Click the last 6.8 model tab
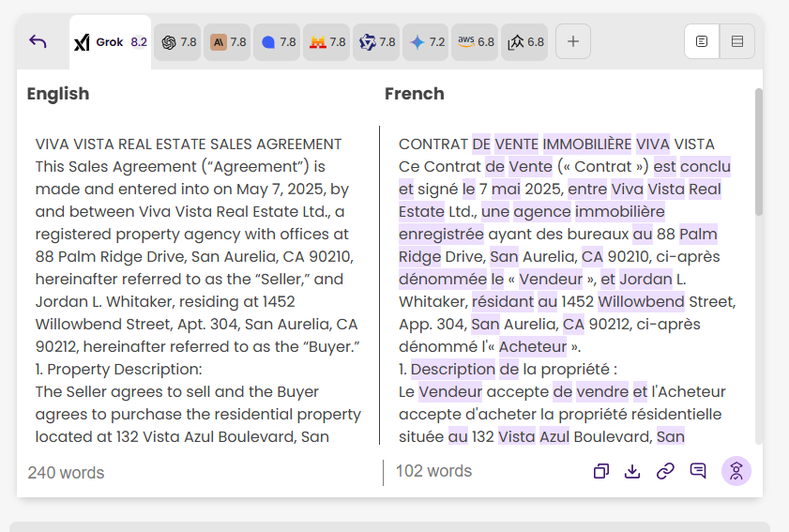The width and height of the screenshot is (789, 532). pyautogui.click(x=525, y=42)
